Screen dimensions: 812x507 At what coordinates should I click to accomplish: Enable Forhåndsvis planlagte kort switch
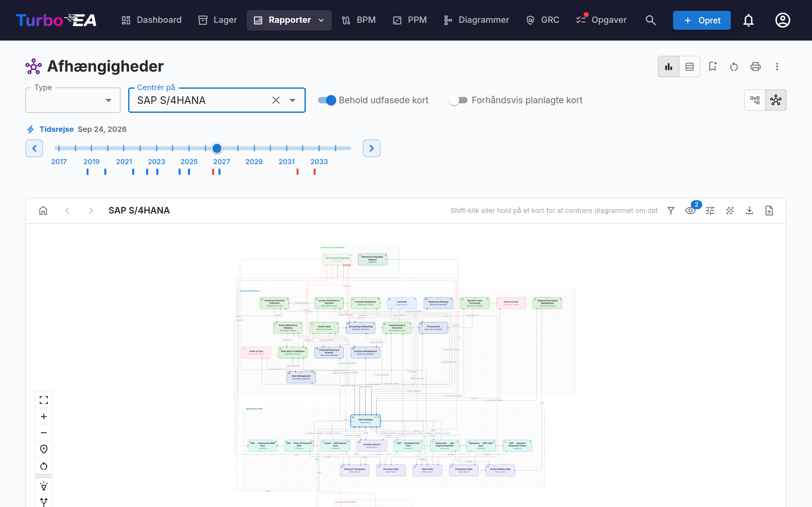458,100
